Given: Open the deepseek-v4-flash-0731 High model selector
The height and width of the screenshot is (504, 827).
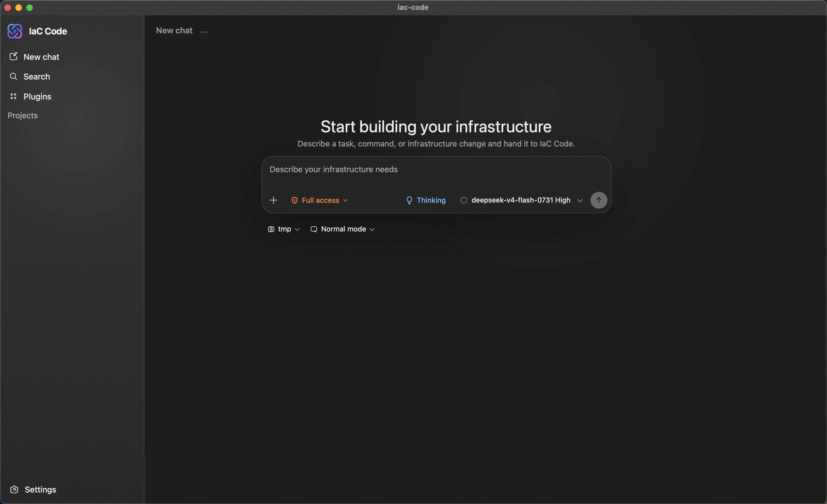Looking at the screenshot, I should [521, 200].
